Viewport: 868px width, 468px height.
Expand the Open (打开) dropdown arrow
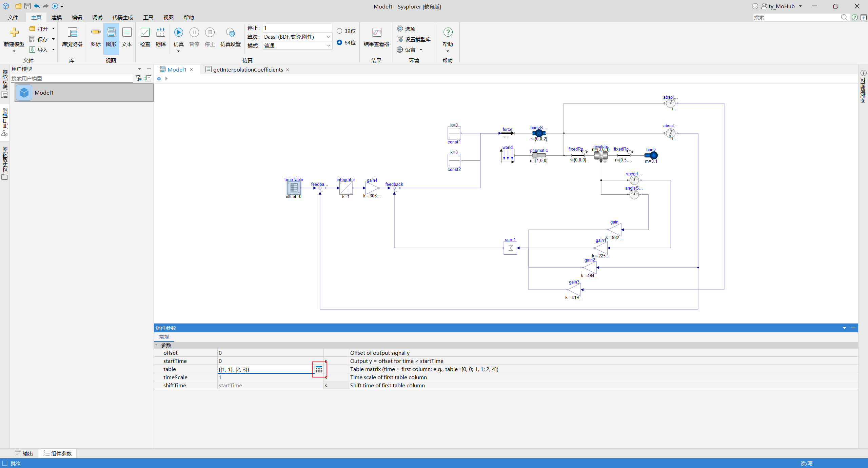[x=54, y=28]
